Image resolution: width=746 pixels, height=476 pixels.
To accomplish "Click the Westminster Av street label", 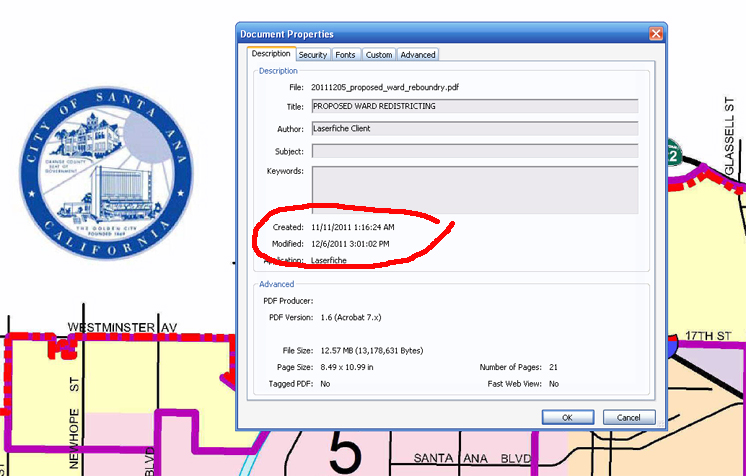I will coord(122,327).
